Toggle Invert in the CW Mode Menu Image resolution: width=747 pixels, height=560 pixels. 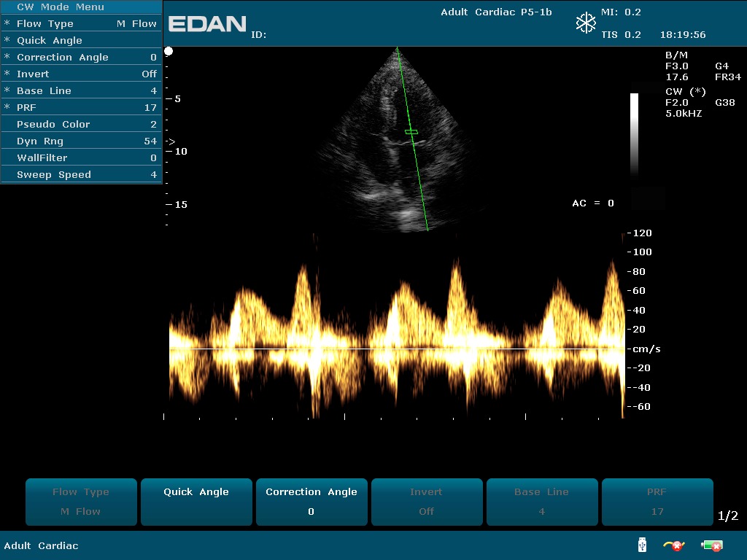pyautogui.click(x=81, y=74)
